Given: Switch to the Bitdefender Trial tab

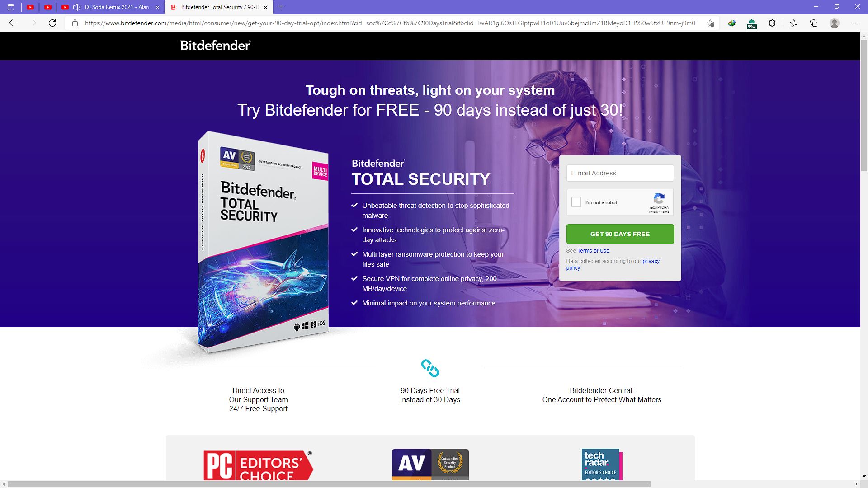Looking at the screenshot, I should [215, 7].
